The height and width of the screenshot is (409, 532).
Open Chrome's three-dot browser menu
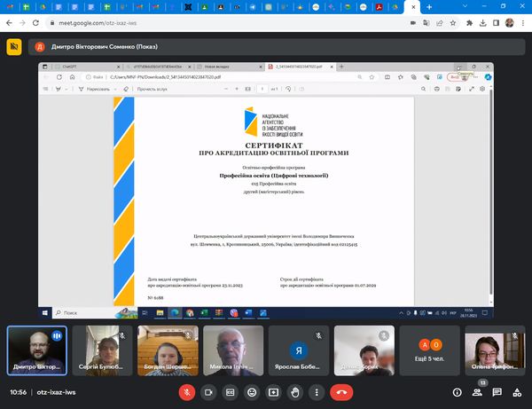click(x=521, y=21)
